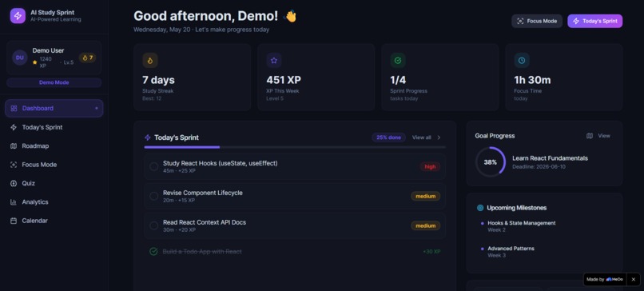This screenshot has height=291, width=644.
Task: Click the 1h 30m Focus Time value
Action: 532,80
